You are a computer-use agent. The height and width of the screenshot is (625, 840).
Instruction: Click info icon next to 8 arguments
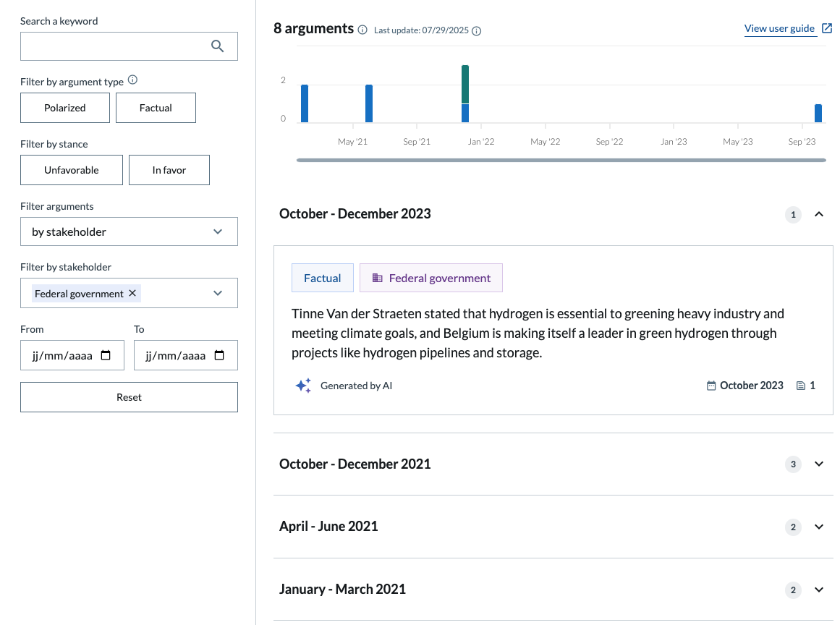pyautogui.click(x=362, y=30)
